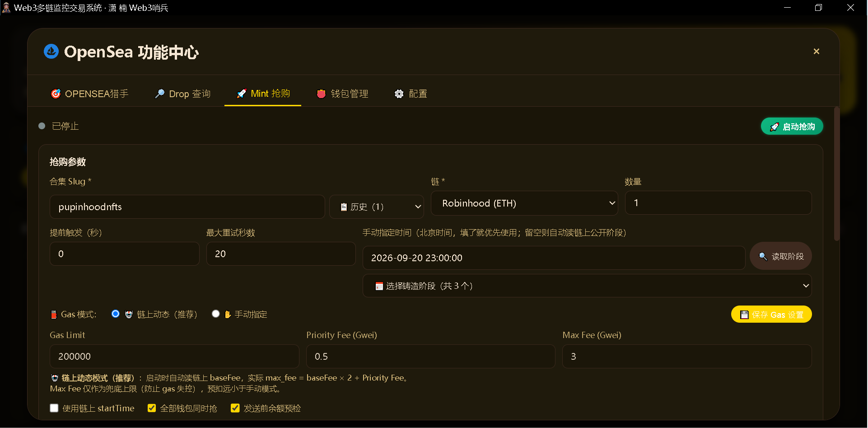
Task: Save settings with 保存 Gas 设置 button
Action: [771, 315]
